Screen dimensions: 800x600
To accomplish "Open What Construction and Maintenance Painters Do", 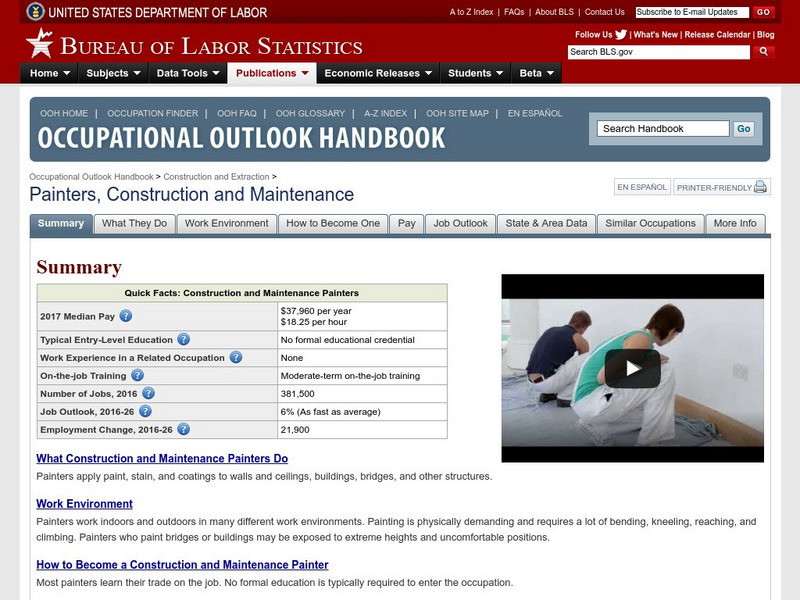I will [x=162, y=458].
